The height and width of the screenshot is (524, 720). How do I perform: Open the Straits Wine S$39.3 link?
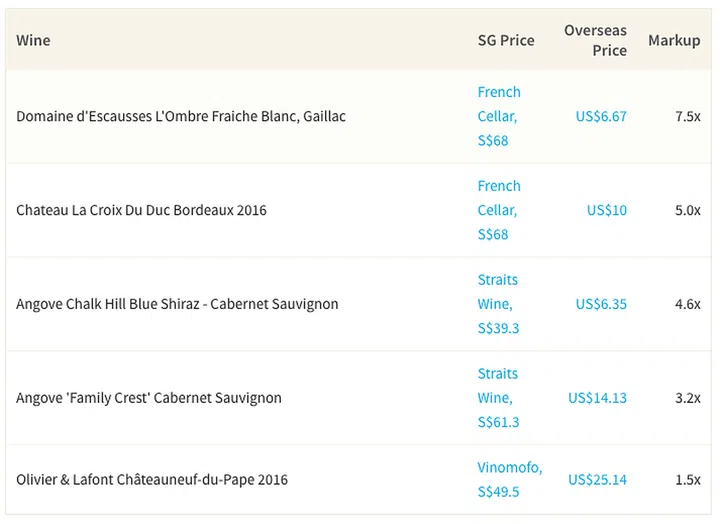pyautogui.click(x=498, y=304)
